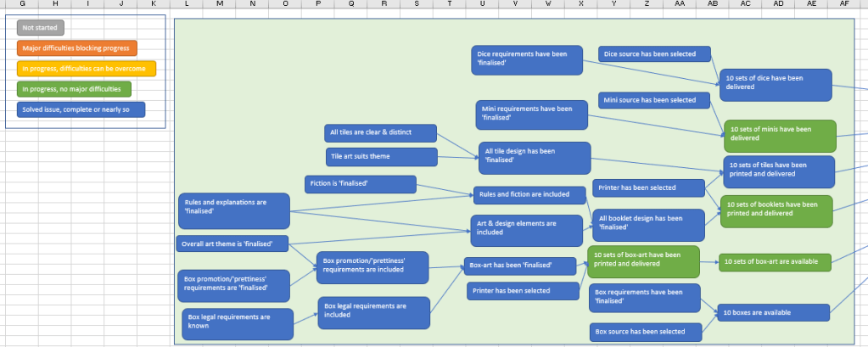
Task: Click the 'Fiction is finalised' shape
Action: tap(360, 184)
